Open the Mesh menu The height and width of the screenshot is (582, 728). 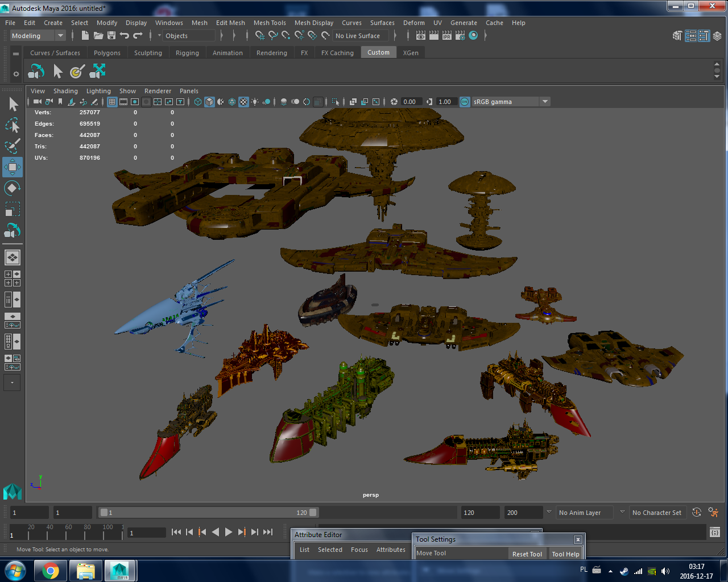(x=200, y=23)
